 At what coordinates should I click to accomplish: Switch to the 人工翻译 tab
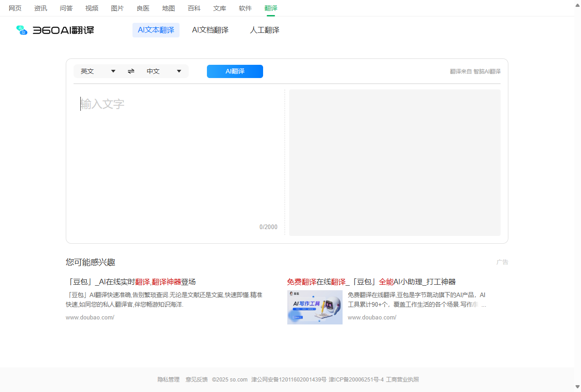[x=264, y=30]
